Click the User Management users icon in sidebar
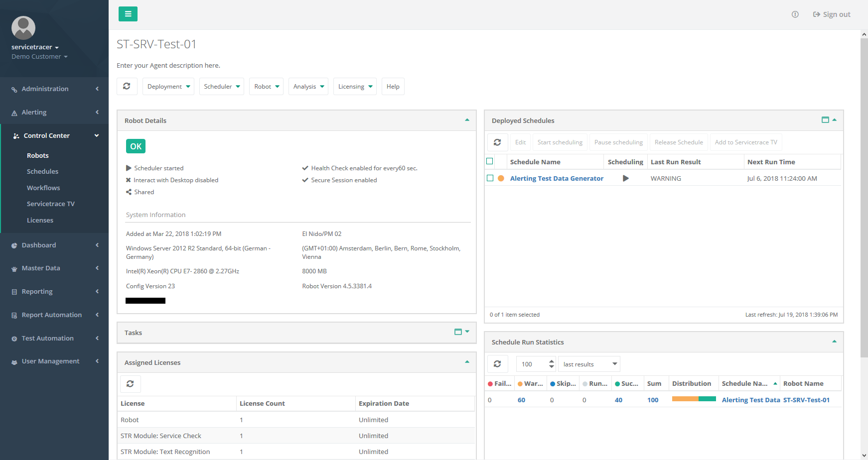868x460 pixels. 14,362
